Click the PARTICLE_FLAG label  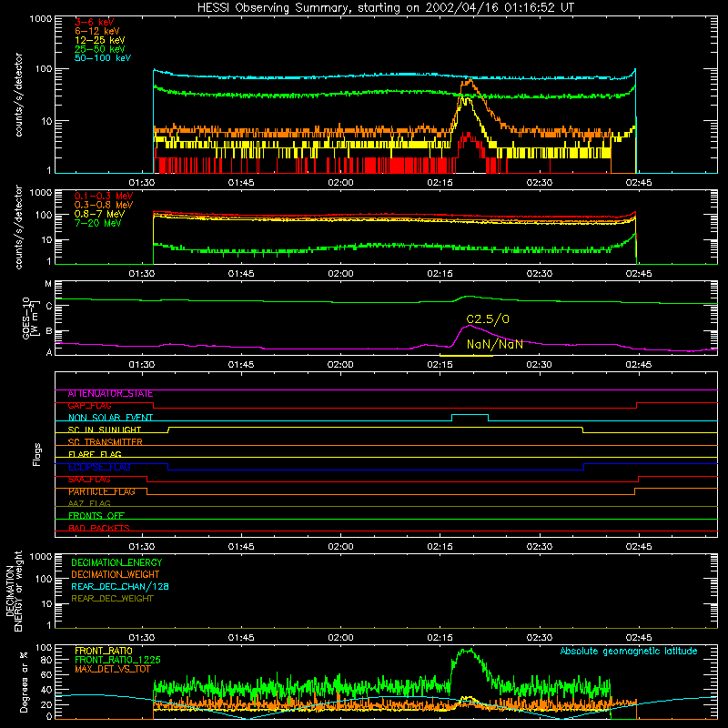[102, 491]
